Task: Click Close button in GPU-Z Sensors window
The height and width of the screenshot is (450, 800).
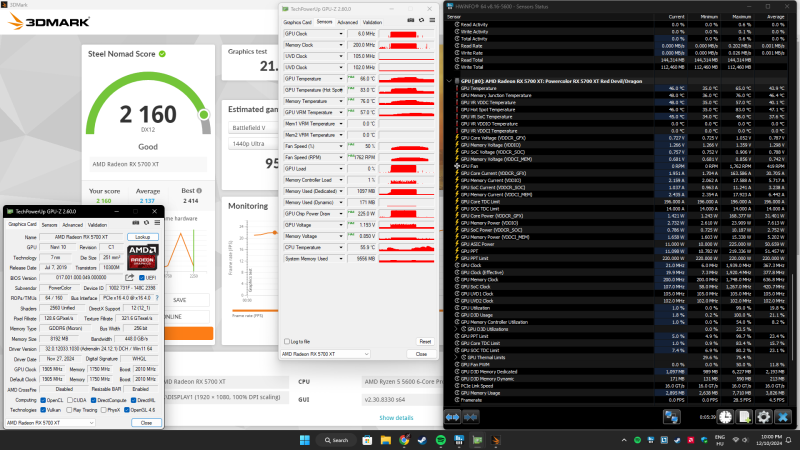Action: coord(421,354)
